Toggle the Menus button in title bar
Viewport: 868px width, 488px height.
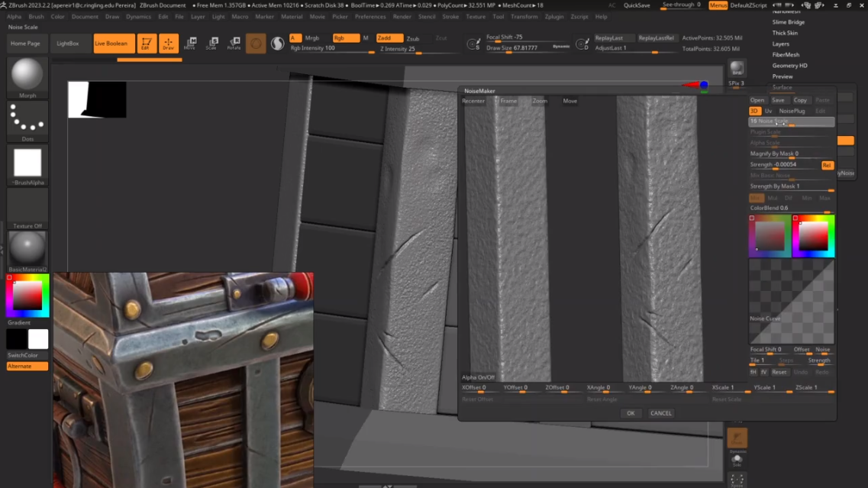pos(718,5)
